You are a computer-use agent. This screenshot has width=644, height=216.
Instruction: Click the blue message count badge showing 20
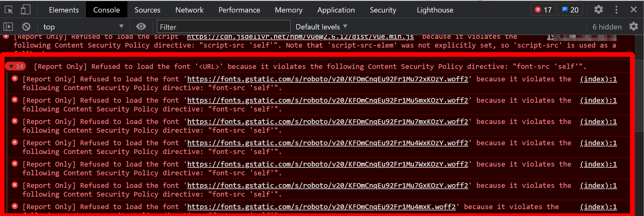(570, 10)
